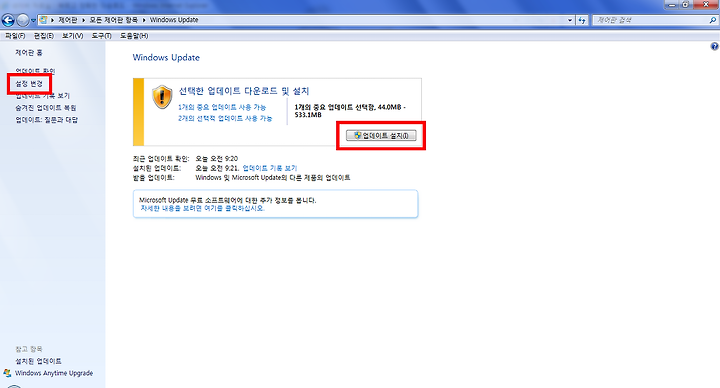Click the Forward navigation arrow button
The width and height of the screenshot is (720, 388).
(x=22, y=20)
